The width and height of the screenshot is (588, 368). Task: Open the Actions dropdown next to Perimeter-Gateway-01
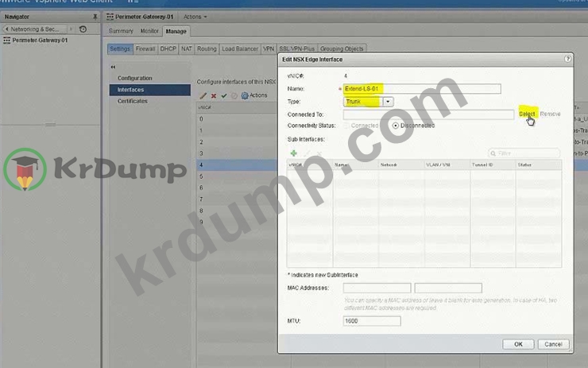[x=195, y=17]
